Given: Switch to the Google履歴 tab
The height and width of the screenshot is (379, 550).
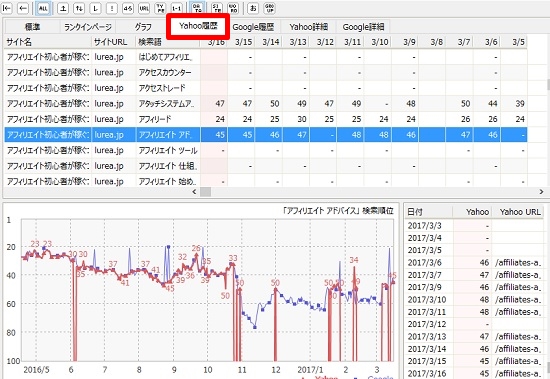Looking at the screenshot, I should (x=253, y=27).
